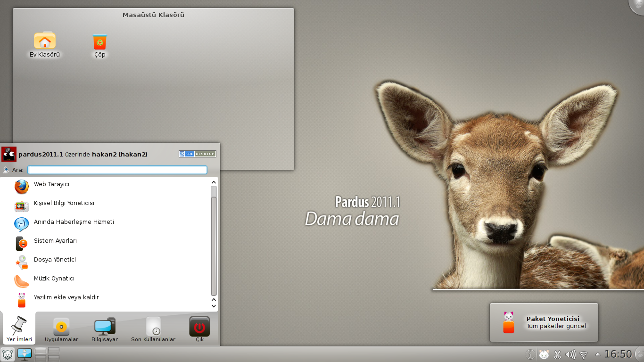Image resolution: width=644 pixels, height=362 pixels.
Task: Click the launcher menu scrollbar thumb
Action: coord(214,247)
